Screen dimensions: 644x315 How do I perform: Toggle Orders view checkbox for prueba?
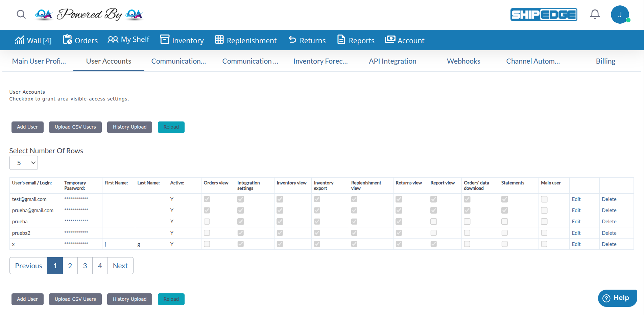tap(207, 222)
